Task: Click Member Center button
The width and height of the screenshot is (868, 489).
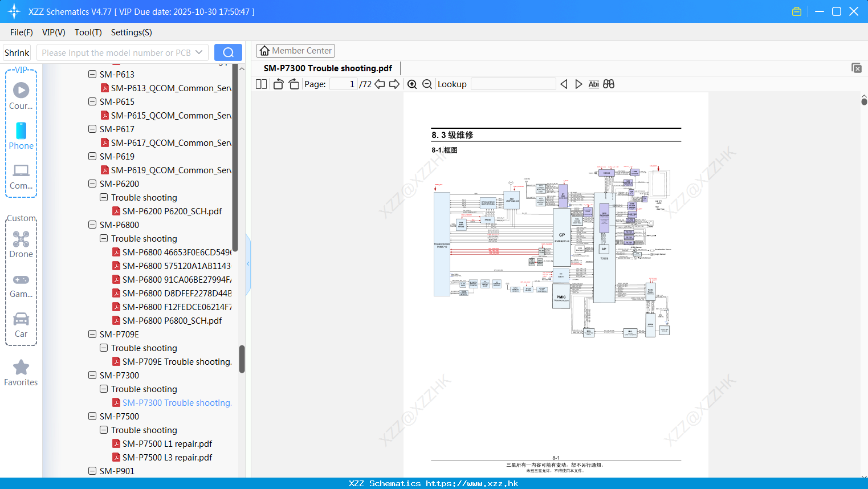Action: coord(295,51)
